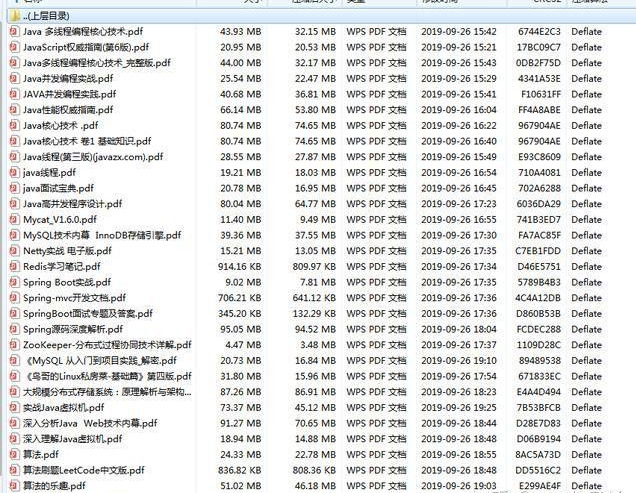Select file name 算法刷题LeetCode中文版.pdf

tap(84, 470)
